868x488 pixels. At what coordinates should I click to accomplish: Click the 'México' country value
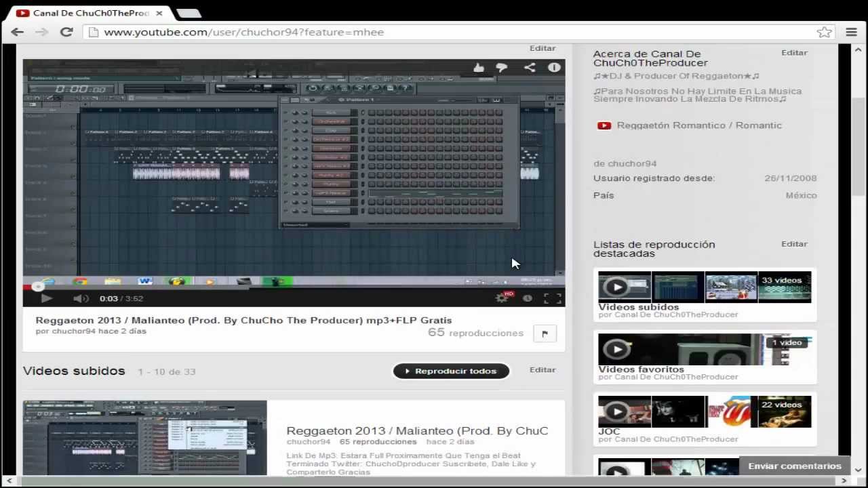[x=801, y=195]
